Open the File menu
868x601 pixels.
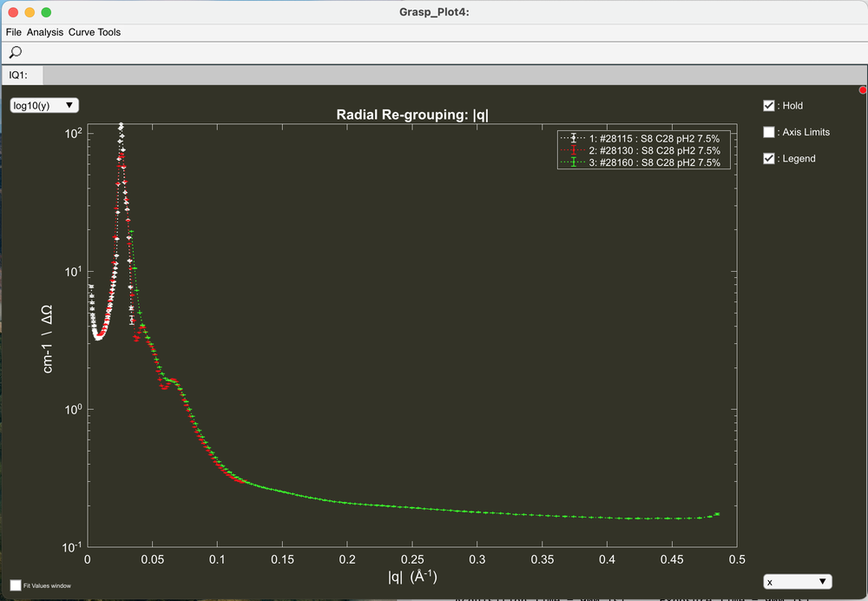tap(13, 32)
